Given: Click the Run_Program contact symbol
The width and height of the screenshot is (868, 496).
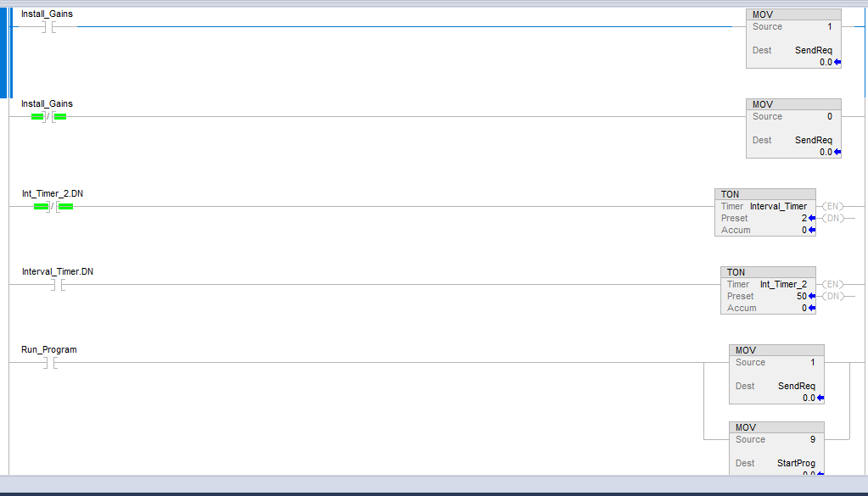Looking at the screenshot, I should click(50, 363).
